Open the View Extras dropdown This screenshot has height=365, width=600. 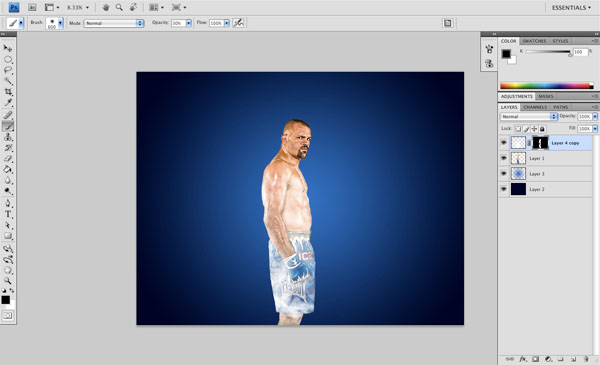coord(52,7)
